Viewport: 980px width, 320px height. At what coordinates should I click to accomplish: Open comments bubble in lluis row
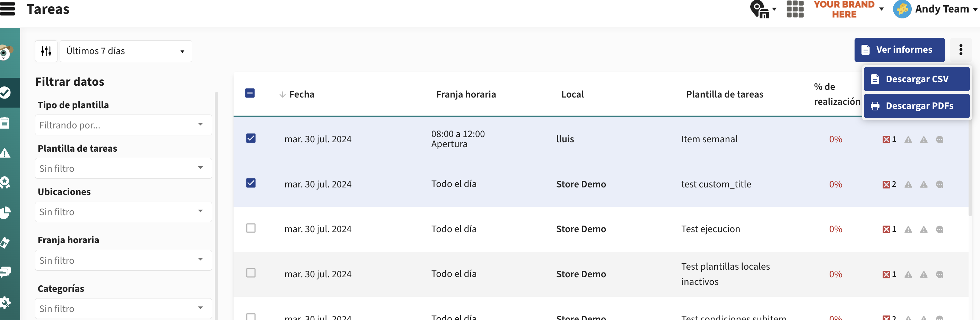(x=940, y=140)
